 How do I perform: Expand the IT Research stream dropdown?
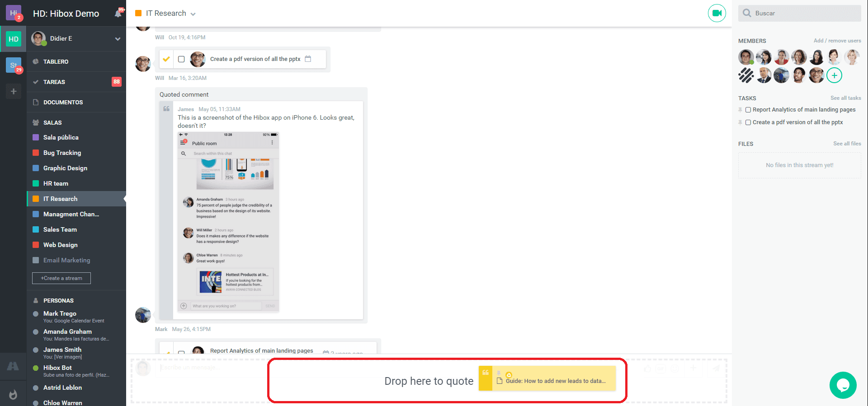193,14
